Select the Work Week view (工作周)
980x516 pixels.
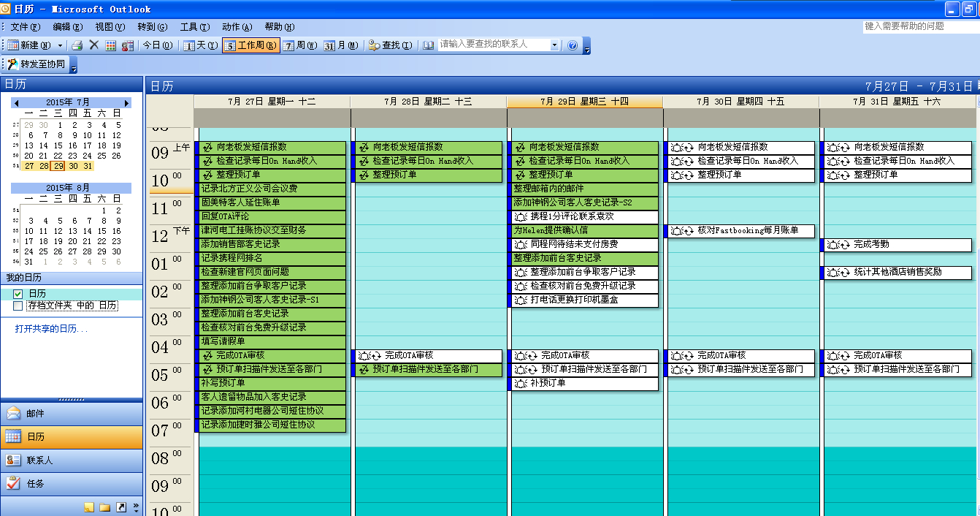(250, 45)
